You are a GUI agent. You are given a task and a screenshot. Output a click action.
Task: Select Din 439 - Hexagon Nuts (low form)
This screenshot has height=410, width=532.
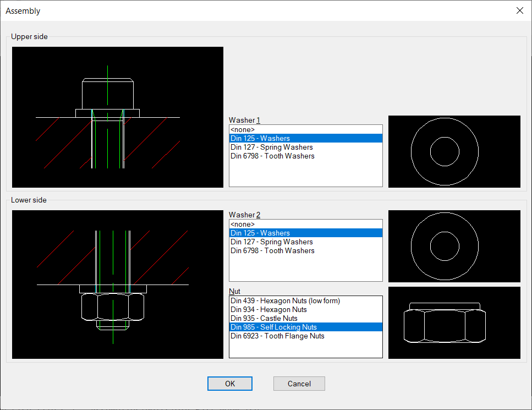tap(306, 300)
